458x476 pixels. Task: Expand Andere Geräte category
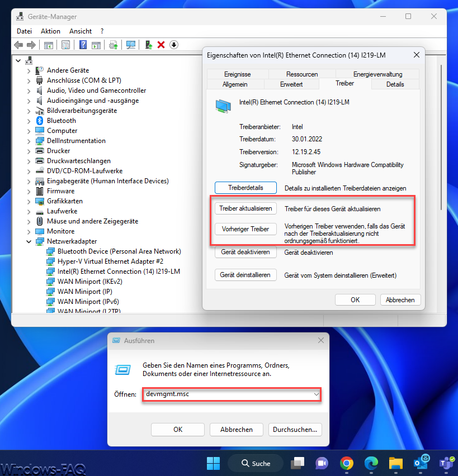click(29, 71)
